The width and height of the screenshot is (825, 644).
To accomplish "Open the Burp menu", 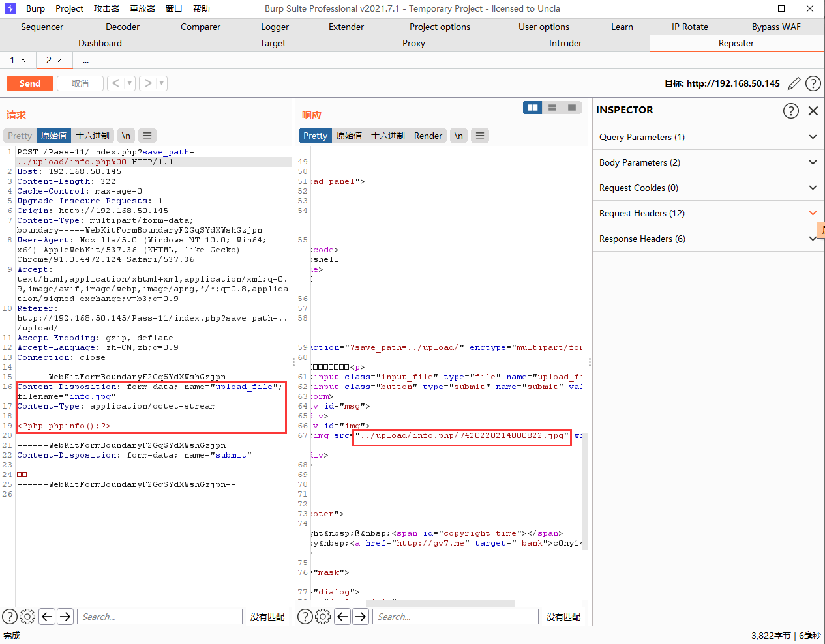I will pos(35,8).
